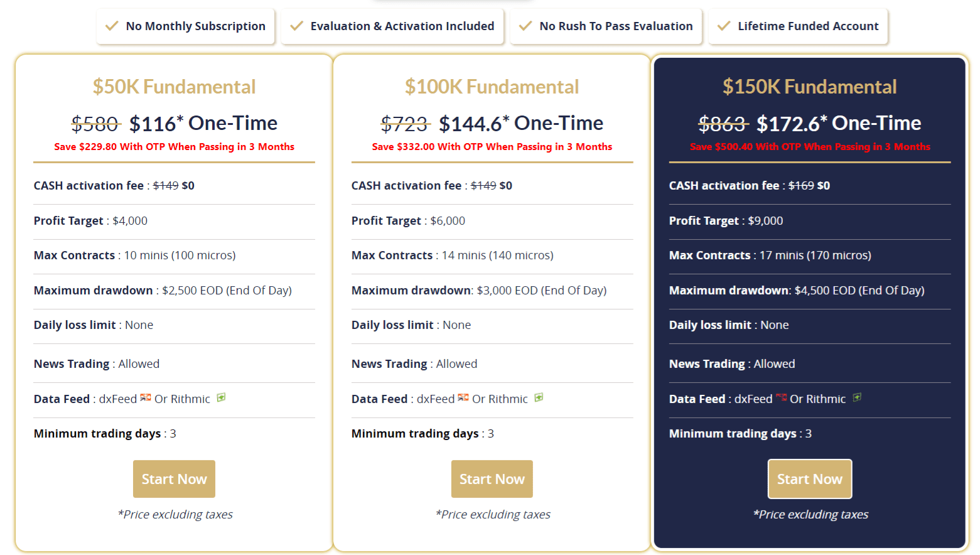The width and height of the screenshot is (980, 555).
Task: Click the dxFeed logo icon in $50K plan
Action: click(x=146, y=397)
